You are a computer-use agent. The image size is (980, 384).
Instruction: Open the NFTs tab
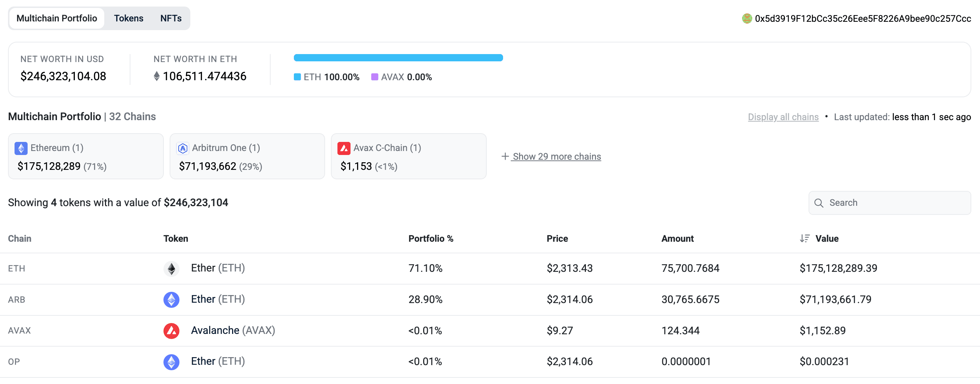171,18
